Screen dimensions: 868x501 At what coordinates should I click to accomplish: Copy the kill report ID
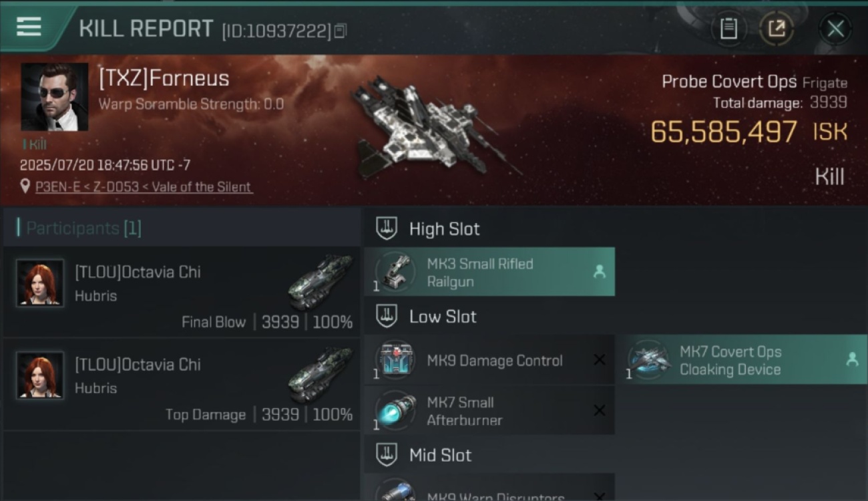click(x=341, y=31)
